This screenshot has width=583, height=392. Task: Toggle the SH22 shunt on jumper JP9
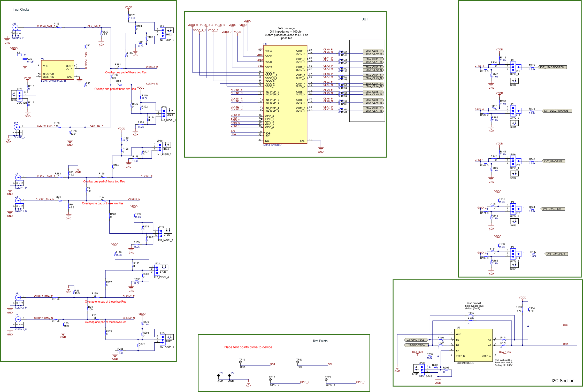[x=170, y=30]
